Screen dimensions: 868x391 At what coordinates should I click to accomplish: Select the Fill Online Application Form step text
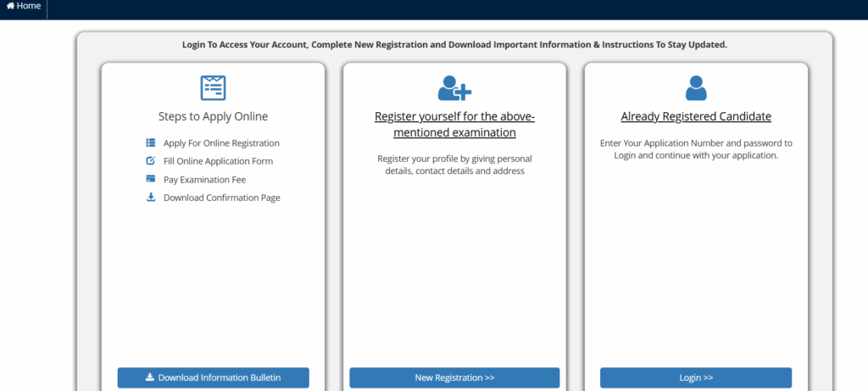218,161
